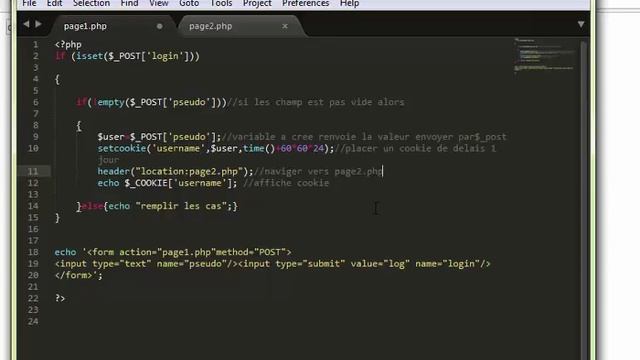This screenshot has height=360, width=640.
Task: Click line number 1 in the gutter
Action: click(x=36, y=44)
